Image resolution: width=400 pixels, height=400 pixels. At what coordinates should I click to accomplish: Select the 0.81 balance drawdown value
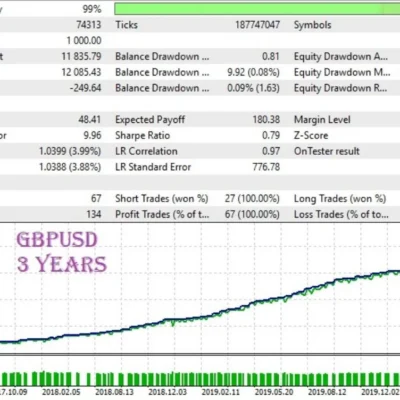(271, 56)
